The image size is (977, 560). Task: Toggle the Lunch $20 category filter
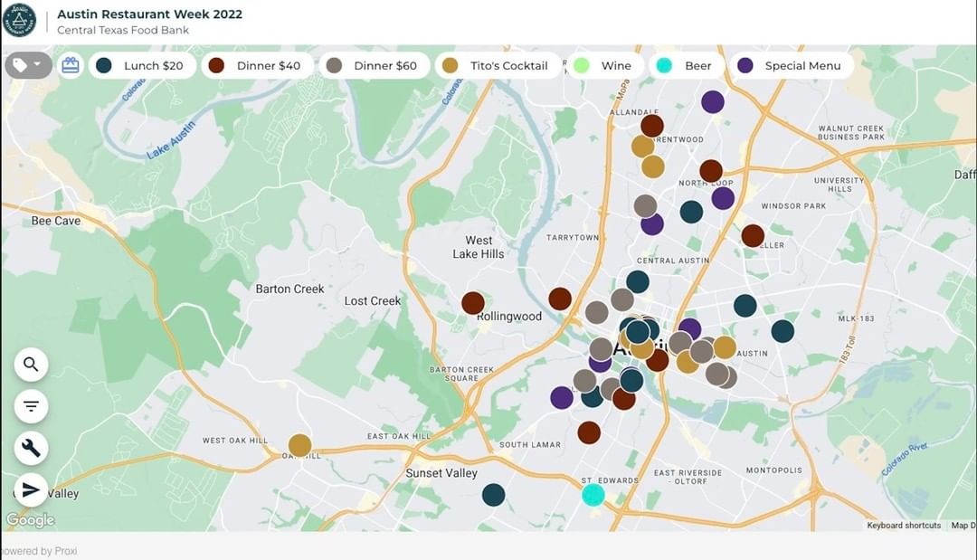click(x=141, y=65)
